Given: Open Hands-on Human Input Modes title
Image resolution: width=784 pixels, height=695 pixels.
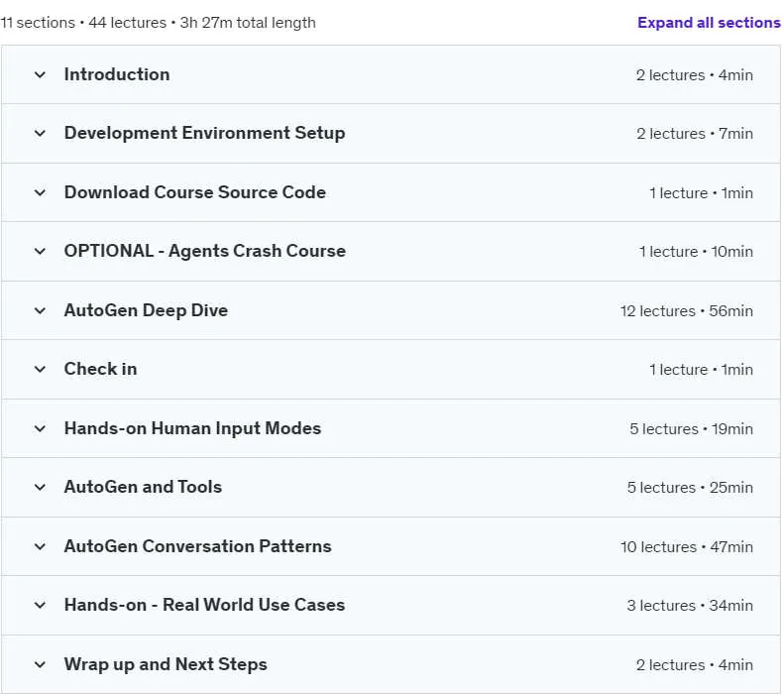Looking at the screenshot, I should pos(192,428).
